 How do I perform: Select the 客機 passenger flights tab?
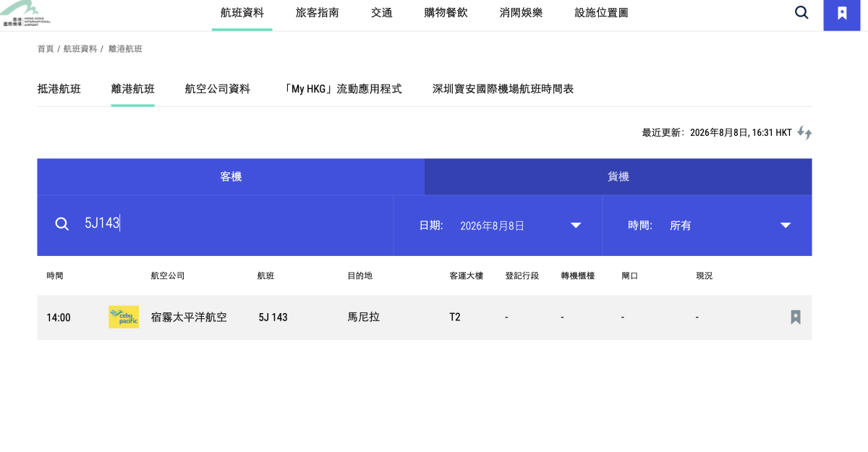coord(231,176)
